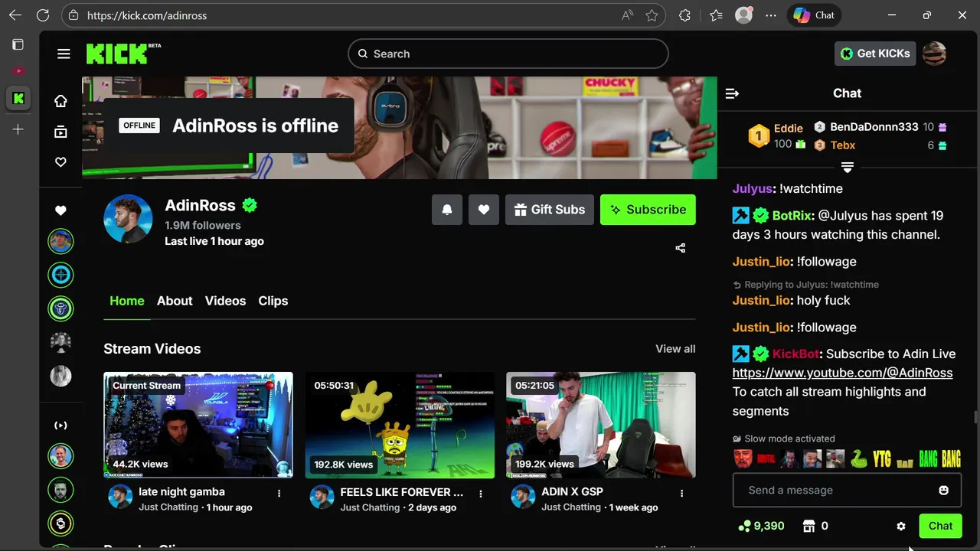980x551 pixels.
Task: Switch to the About tab
Action: click(175, 301)
